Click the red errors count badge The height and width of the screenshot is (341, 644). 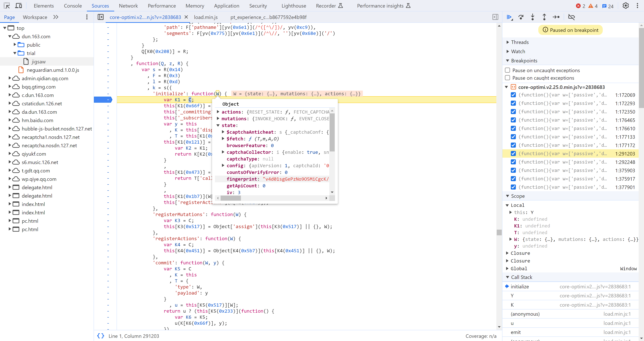pyautogui.click(x=580, y=6)
